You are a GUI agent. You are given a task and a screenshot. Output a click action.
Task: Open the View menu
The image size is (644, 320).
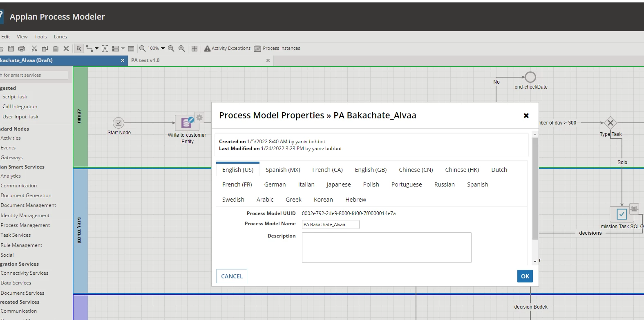(22, 37)
